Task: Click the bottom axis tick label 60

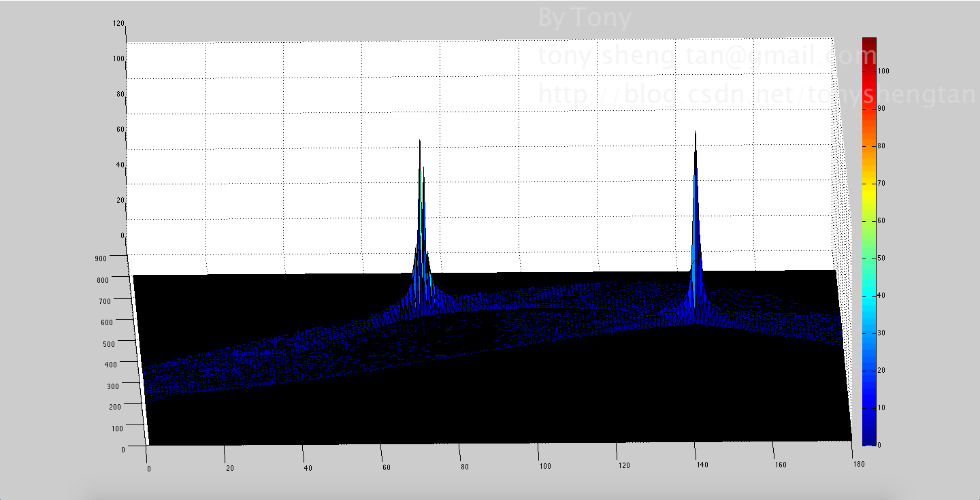Action: [x=387, y=468]
